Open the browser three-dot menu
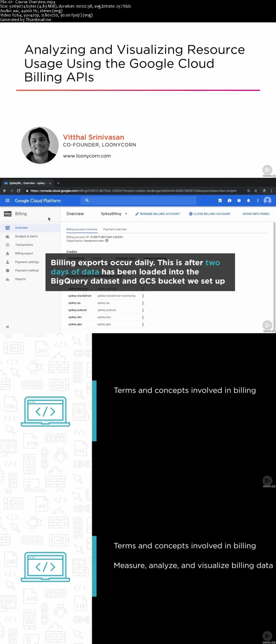Viewport: 276px width, 644px height. 271,191
